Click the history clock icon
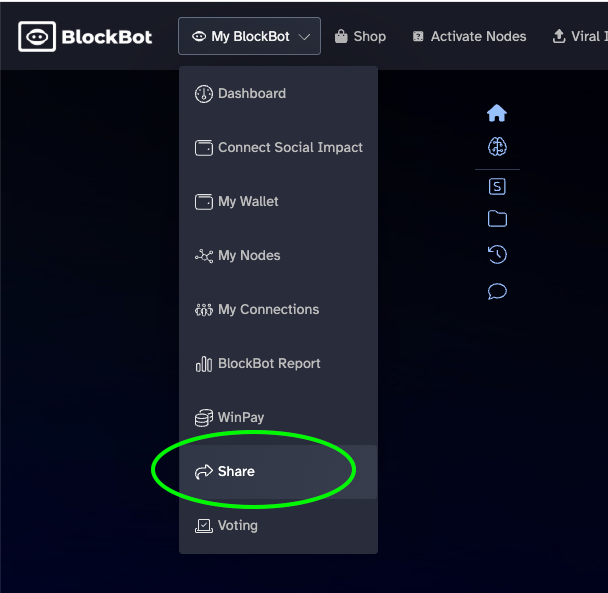Image resolution: width=608 pixels, height=593 pixels. (497, 254)
